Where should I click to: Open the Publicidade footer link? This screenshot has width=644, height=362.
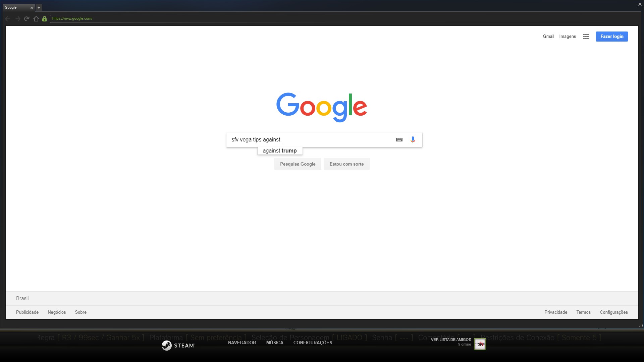coord(27,312)
